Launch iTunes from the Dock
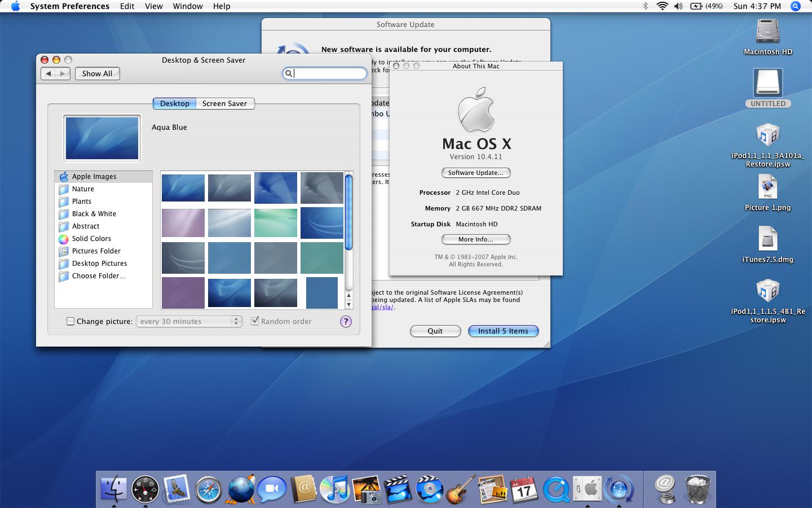The height and width of the screenshot is (508, 812). pos(334,489)
